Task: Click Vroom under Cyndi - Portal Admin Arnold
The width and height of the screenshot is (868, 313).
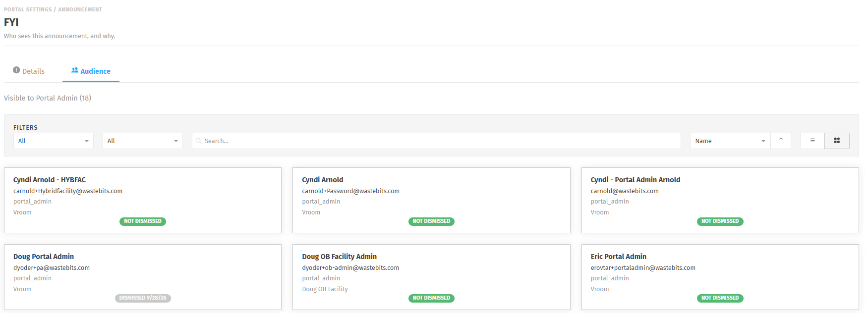Action: 600,212
